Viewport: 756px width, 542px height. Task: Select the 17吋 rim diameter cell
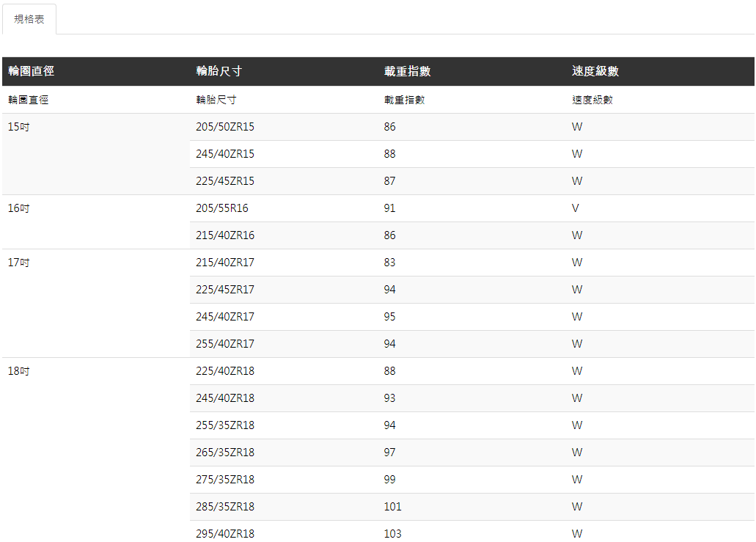(x=19, y=263)
